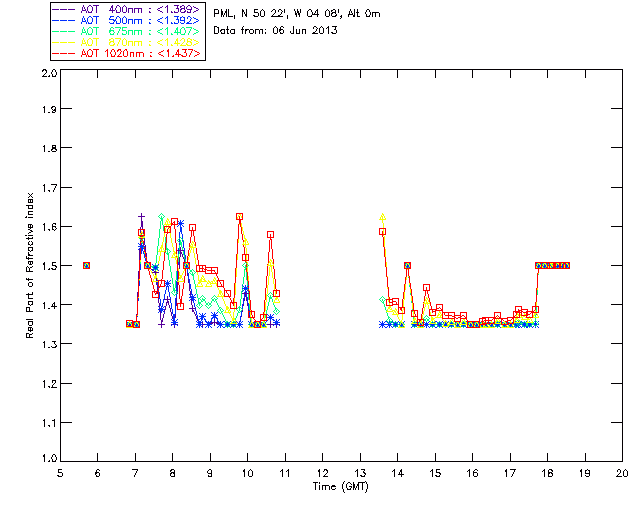Click the AOT 400nm legend entry
The width and height of the screenshot is (640, 512).
127,9
